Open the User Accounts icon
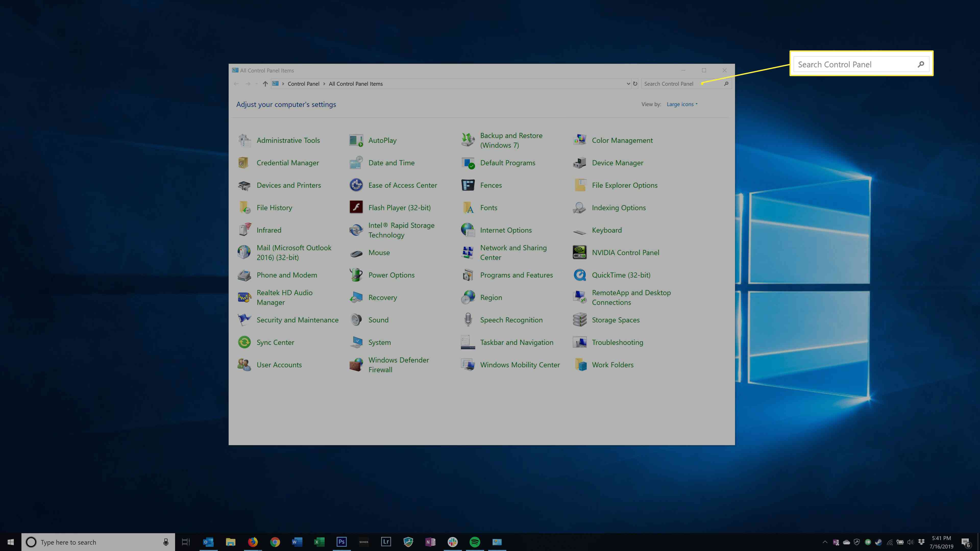Viewport: 980px width, 551px height. click(x=244, y=365)
